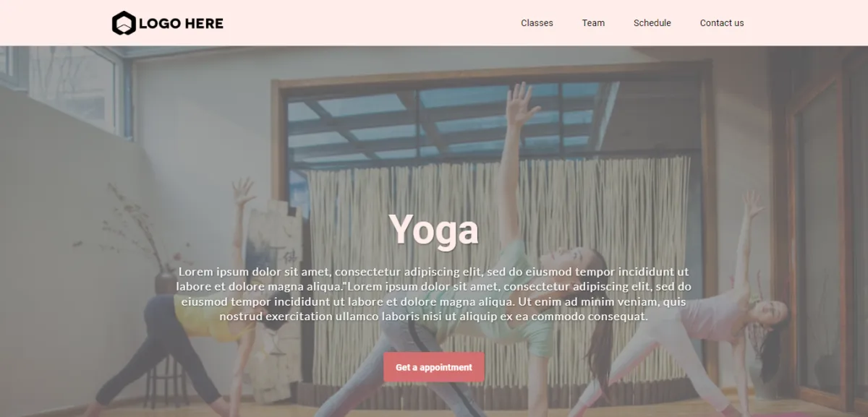
Task: Open the Schedule navigation link
Action: 652,23
